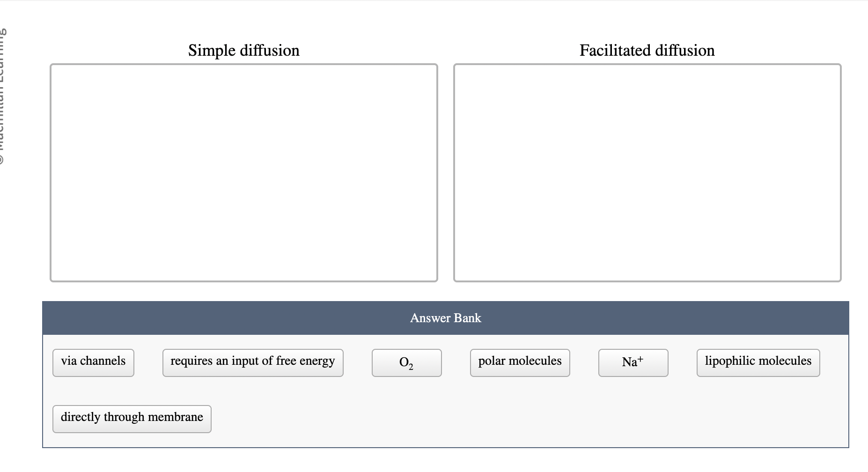
Task: Click the Simple diffusion heading
Action: (x=243, y=51)
